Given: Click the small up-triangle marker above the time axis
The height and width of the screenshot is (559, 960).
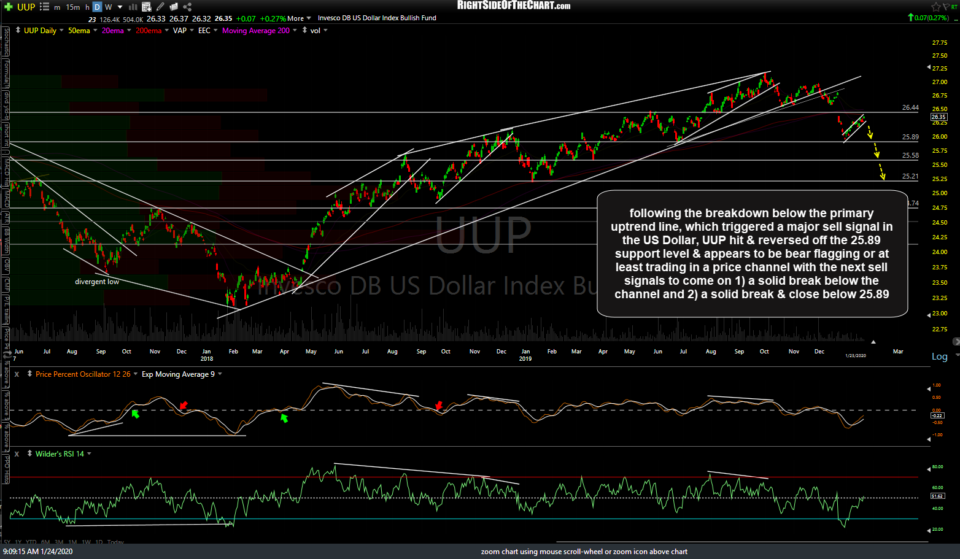Looking at the screenshot, I should pos(874,342).
